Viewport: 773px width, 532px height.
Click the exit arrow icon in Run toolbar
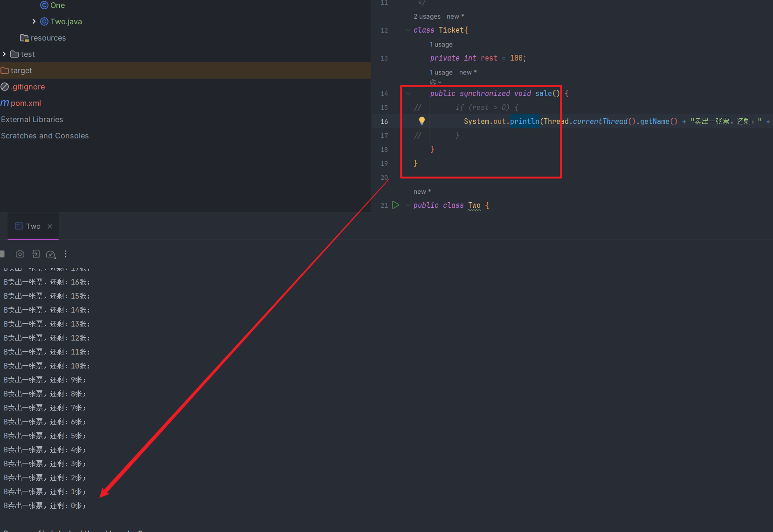pyautogui.click(x=36, y=254)
